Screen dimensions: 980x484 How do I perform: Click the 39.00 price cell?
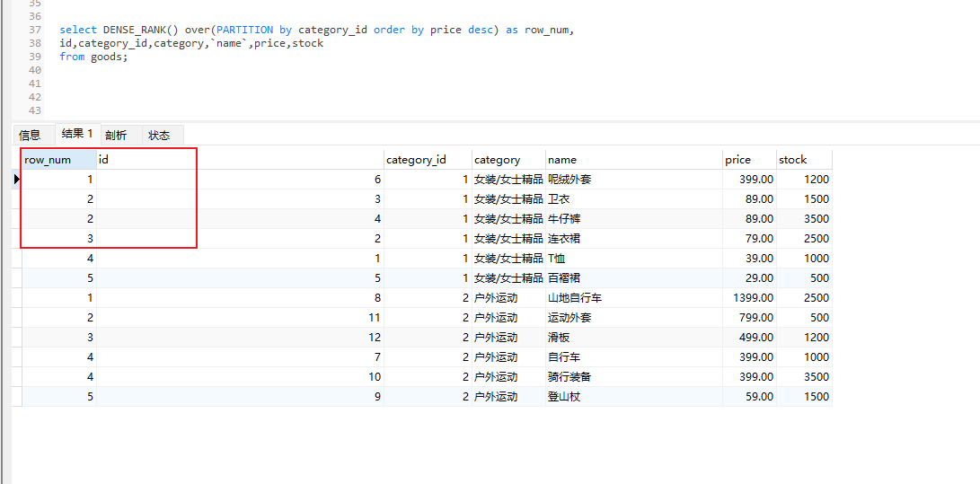749,258
